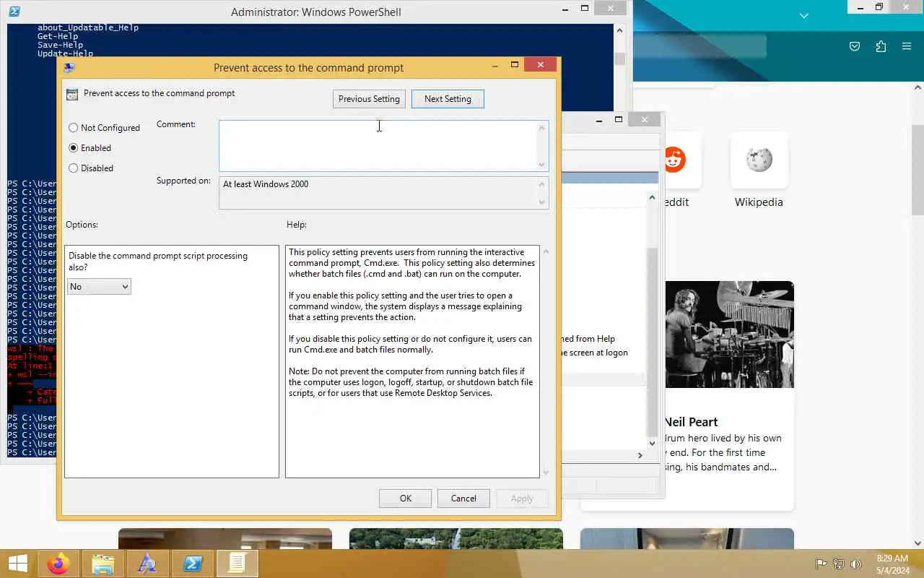Screen dimensions: 924x578
Task: Switch to PowerShell on the taskbar
Action: (x=192, y=564)
